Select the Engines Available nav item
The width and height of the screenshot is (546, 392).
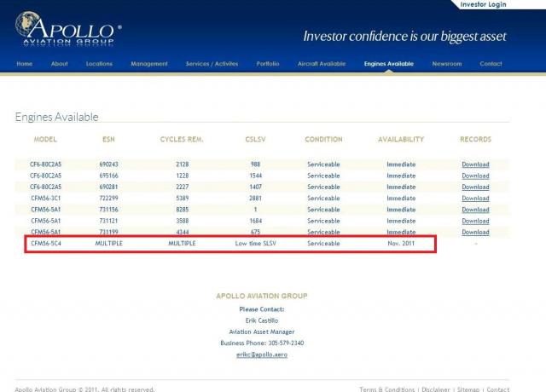pos(389,64)
